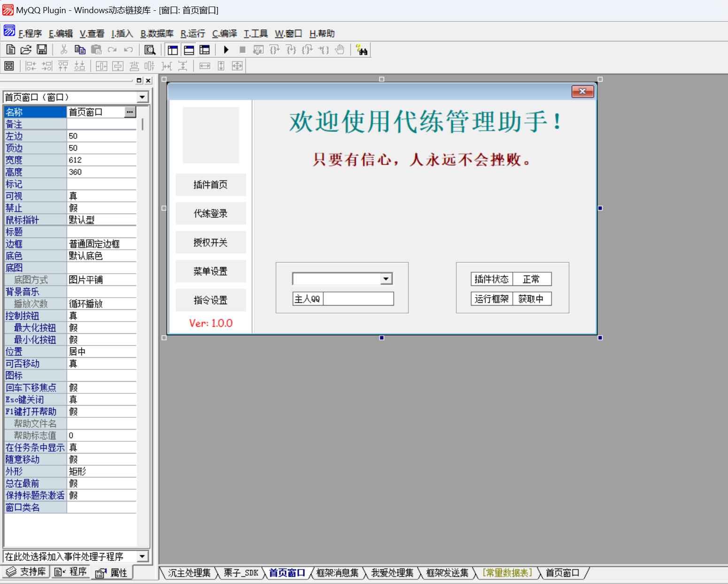Click the 菜单设置 button
The image size is (728, 584).
point(210,271)
